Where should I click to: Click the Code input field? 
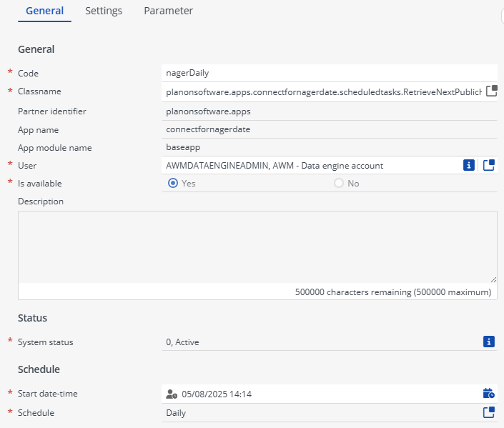(x=330, y=73)
